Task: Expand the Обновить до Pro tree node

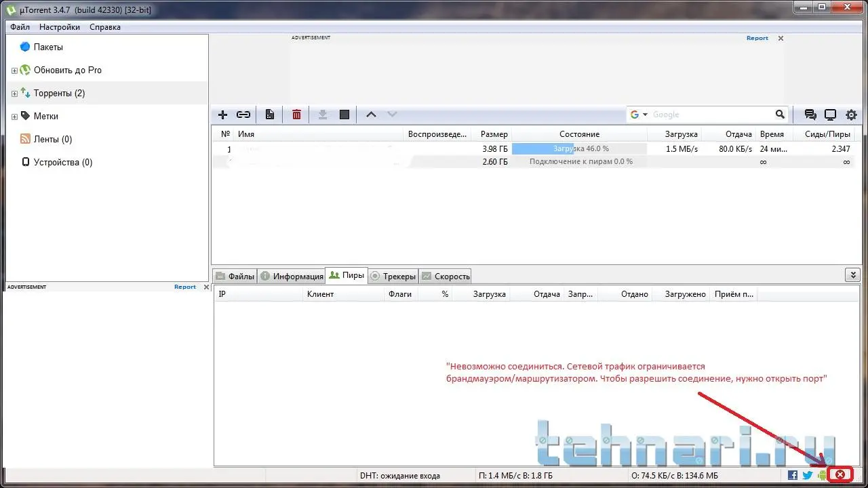Action: point(14,70)
